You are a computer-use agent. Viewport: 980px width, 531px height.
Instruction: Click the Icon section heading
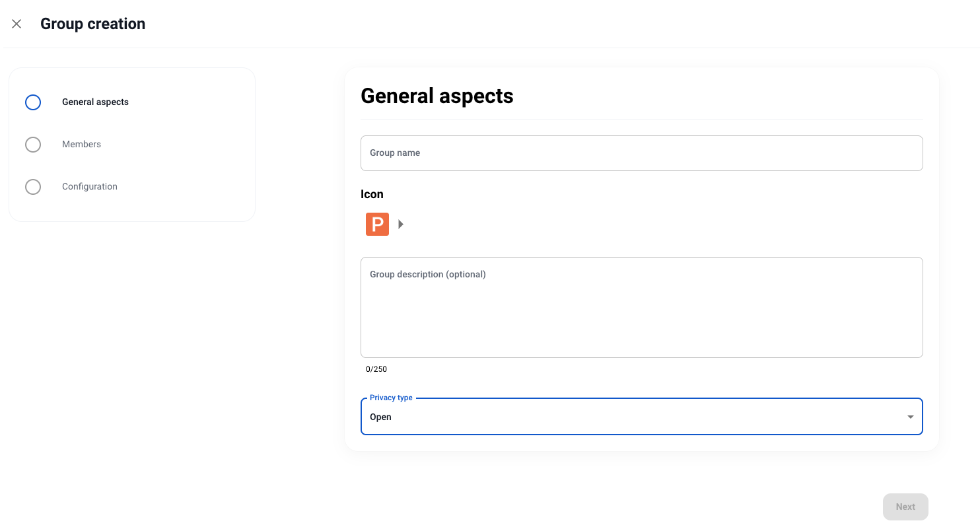[x=372, y=194]
